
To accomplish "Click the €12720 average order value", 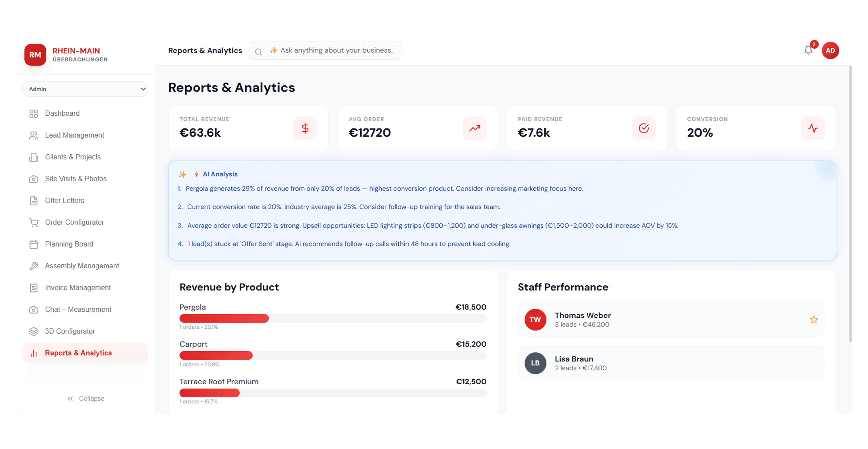I will (x=370, y=133).
